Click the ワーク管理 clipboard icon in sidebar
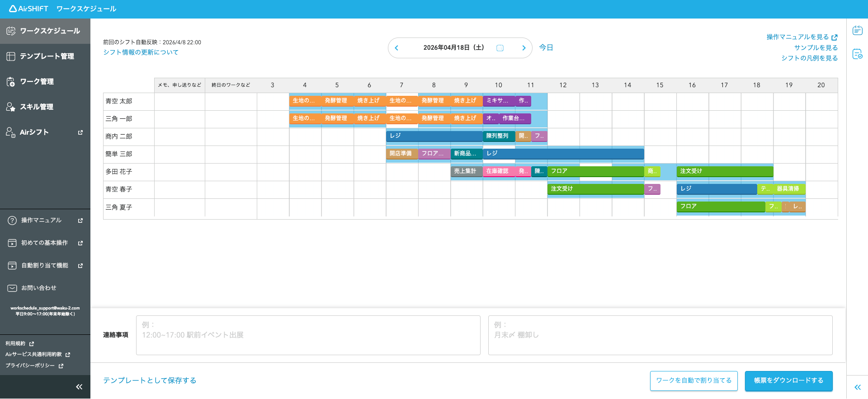The width and height of the screenshot is (868, 399). (11, 82)
